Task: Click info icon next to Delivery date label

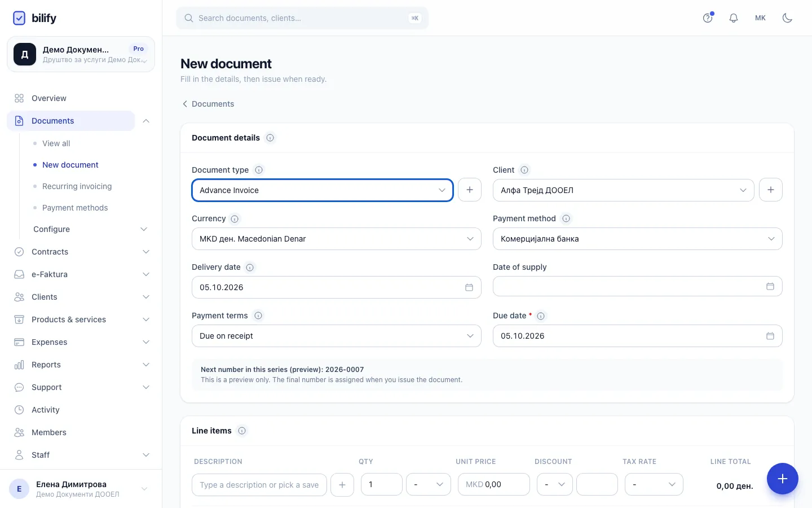Action: coord(250,268)
